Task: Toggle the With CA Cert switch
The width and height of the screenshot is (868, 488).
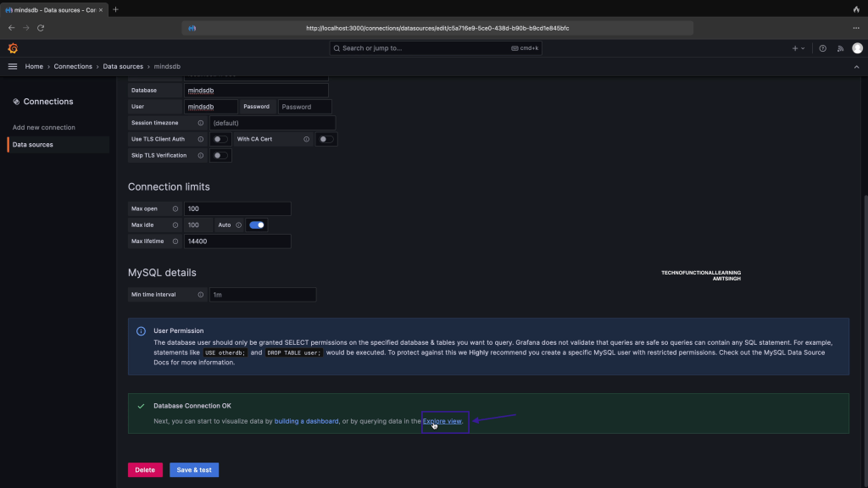Action: pyautogui.click(x=325, y=139)
